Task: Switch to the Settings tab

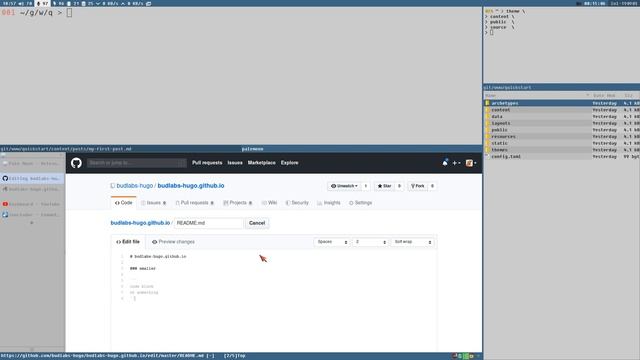Action: [360, 203]
